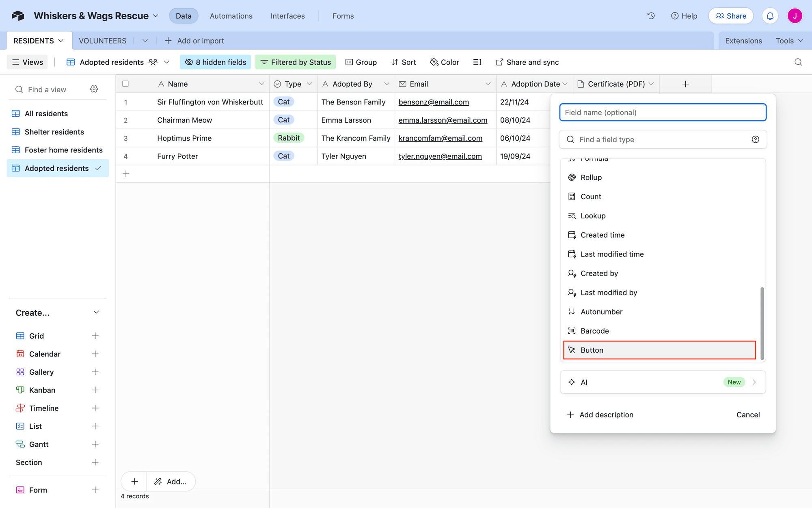Show the 8 hidden fields
This screenshot has height=508, width=812.
216,62
